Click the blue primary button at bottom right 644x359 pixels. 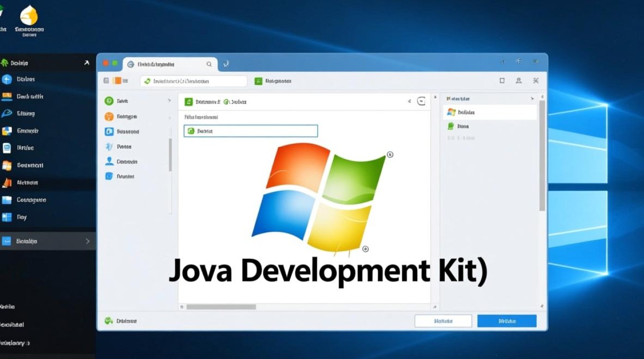click(x=506, y=321)
